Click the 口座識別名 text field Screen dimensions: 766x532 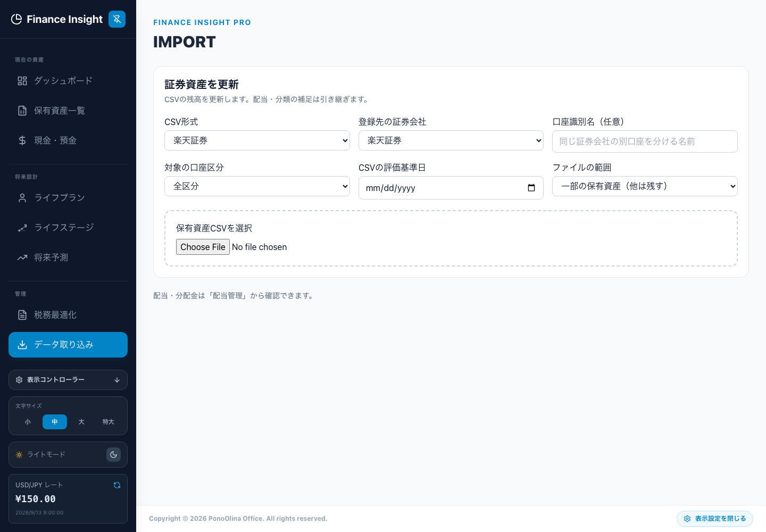pos(645,142)
